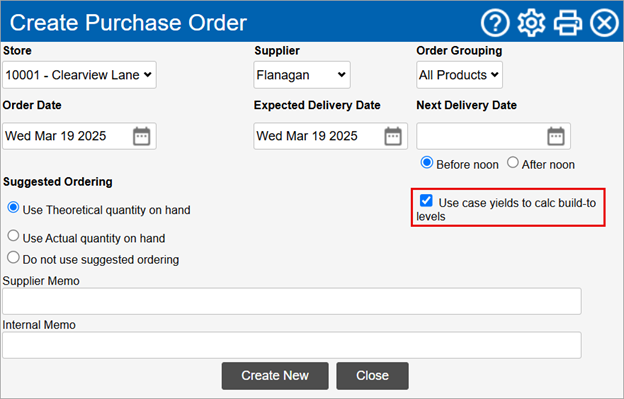Open the Order Date calendar picker

point(141,136)
